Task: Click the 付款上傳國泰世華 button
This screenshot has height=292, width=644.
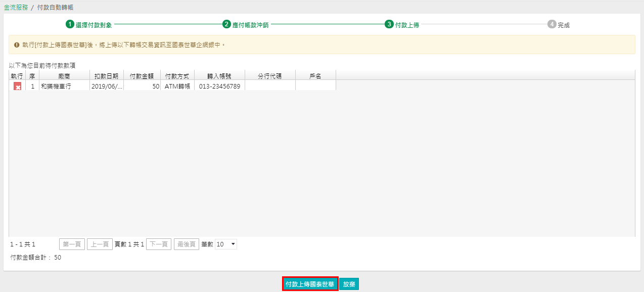Action: coord(310,284)
